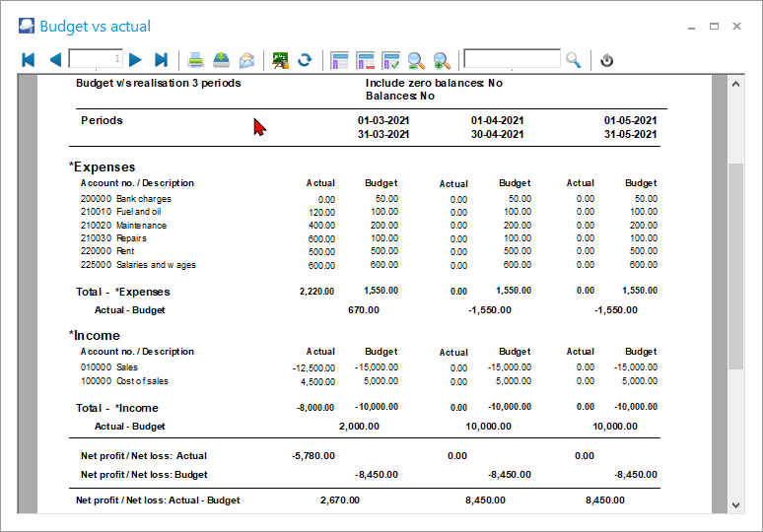763x532 pixels.
Task: Click the green chalkboard icon in the toolbar
Action: click(x=280, y=60)
